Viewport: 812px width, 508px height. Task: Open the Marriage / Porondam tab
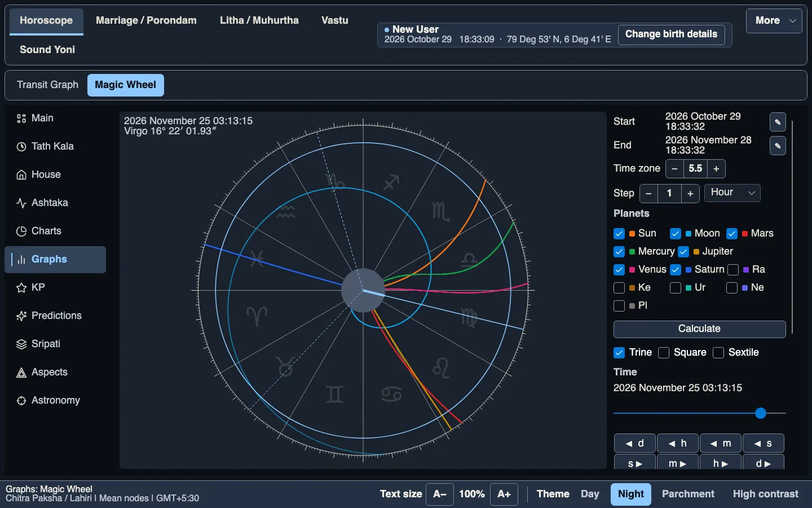[x=146, y=21]
